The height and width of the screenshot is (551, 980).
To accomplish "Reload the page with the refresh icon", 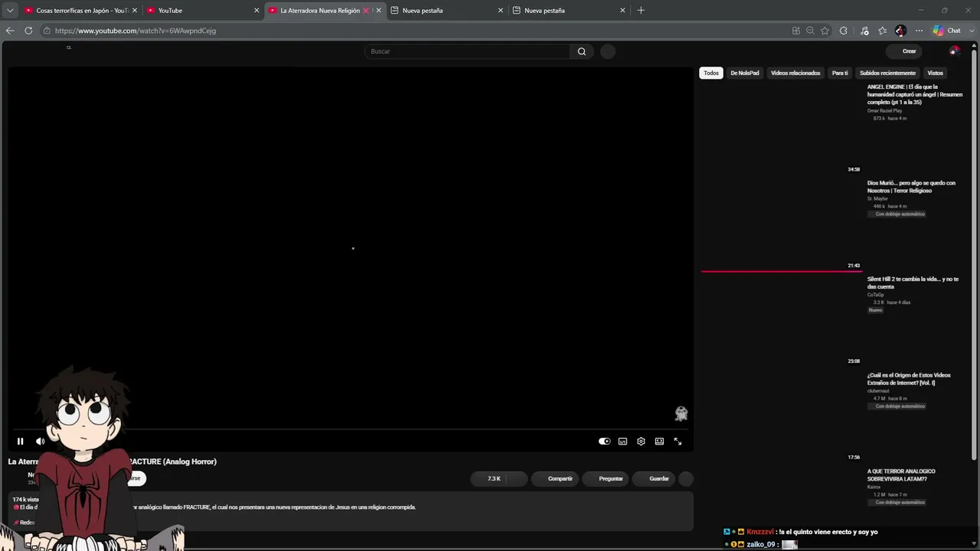I will [28, 31].
